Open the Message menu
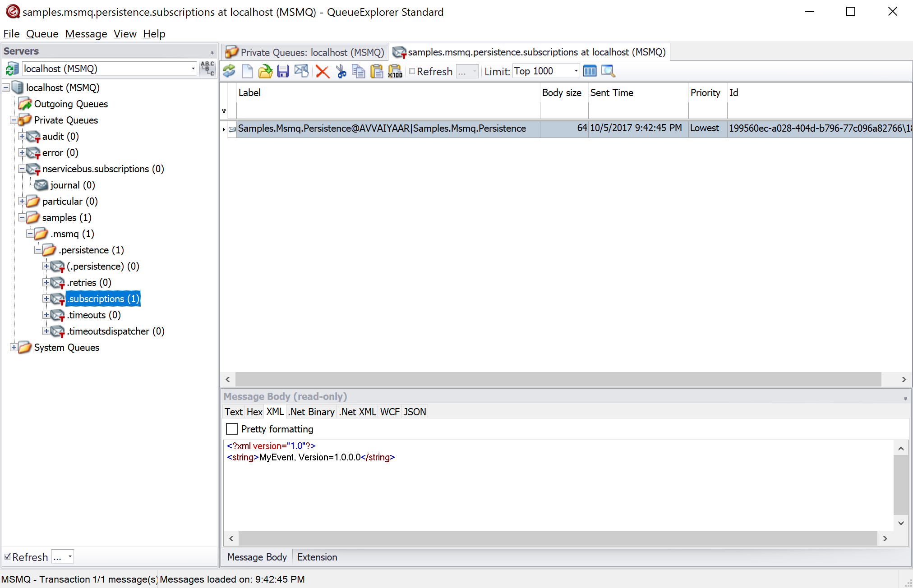913x588 pixels. 86,34
